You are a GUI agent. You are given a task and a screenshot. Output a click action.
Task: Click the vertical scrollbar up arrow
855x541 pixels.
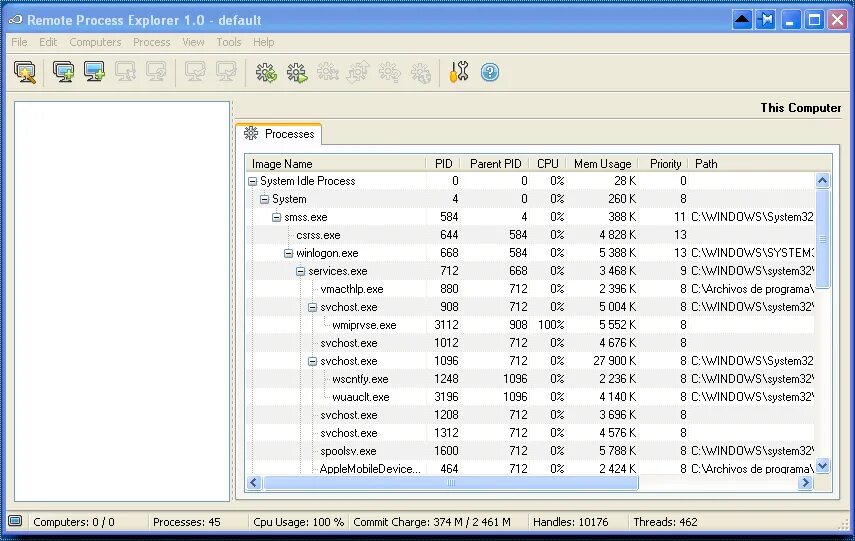click(823, 181)
